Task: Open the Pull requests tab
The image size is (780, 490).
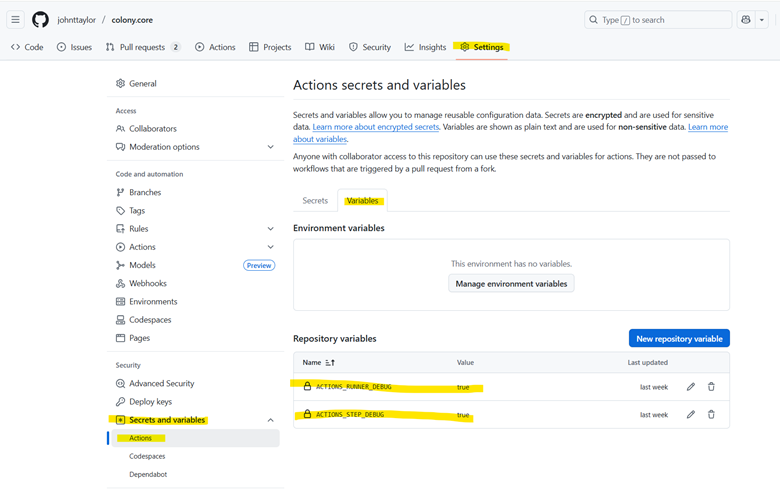Action: coord(143,47)
